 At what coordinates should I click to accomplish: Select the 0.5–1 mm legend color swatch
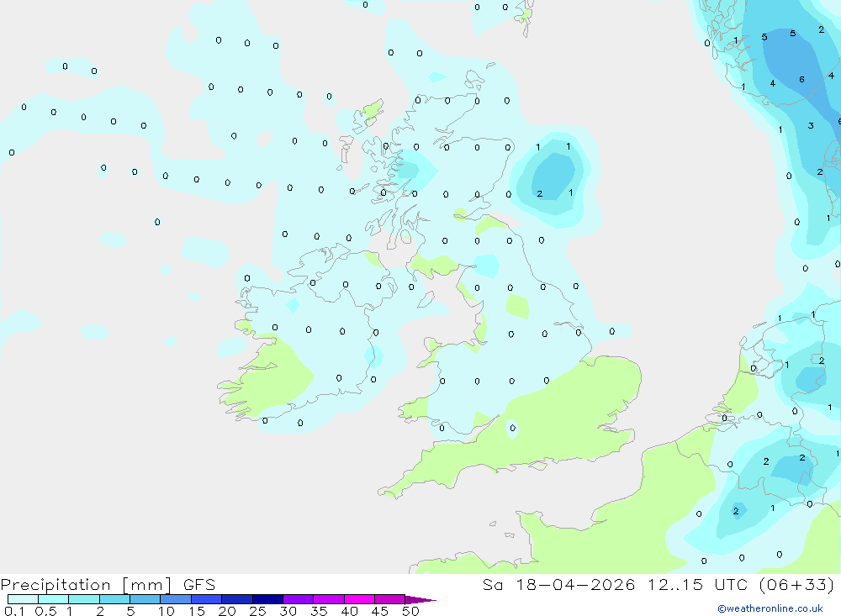[53, 599]
